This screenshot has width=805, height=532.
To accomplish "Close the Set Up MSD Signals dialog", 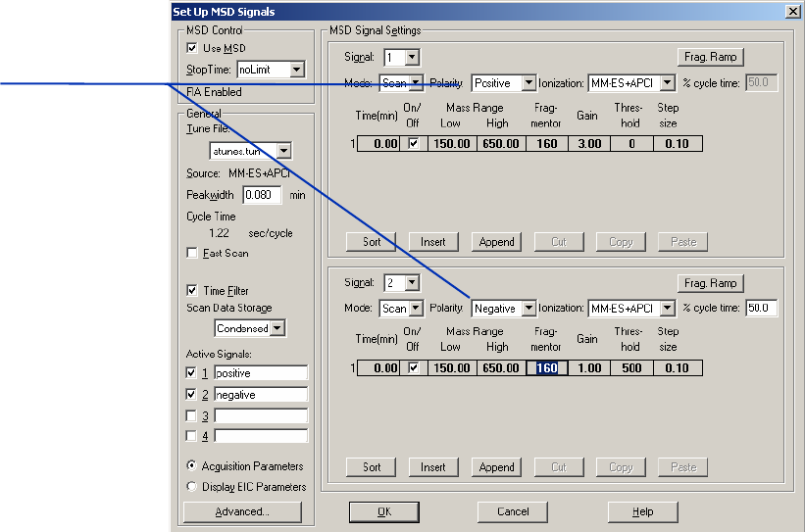I will [791, 12].
